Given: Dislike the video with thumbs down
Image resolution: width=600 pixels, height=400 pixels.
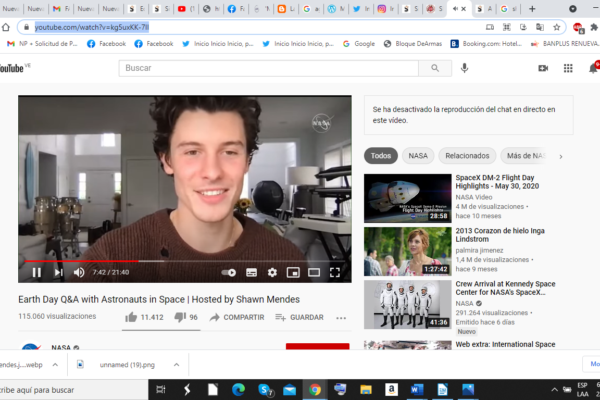Looking at the screenshot, I should pyautogui.click(x=180, y=317).
